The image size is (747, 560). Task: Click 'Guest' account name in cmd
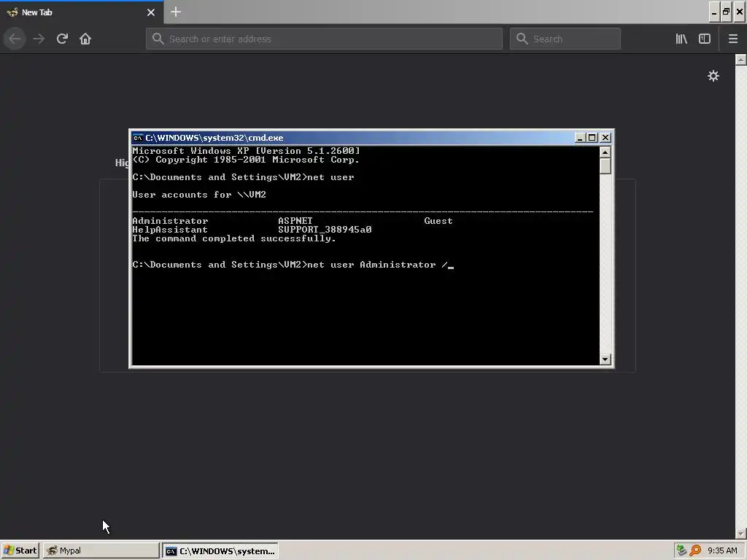coord(438,221)
